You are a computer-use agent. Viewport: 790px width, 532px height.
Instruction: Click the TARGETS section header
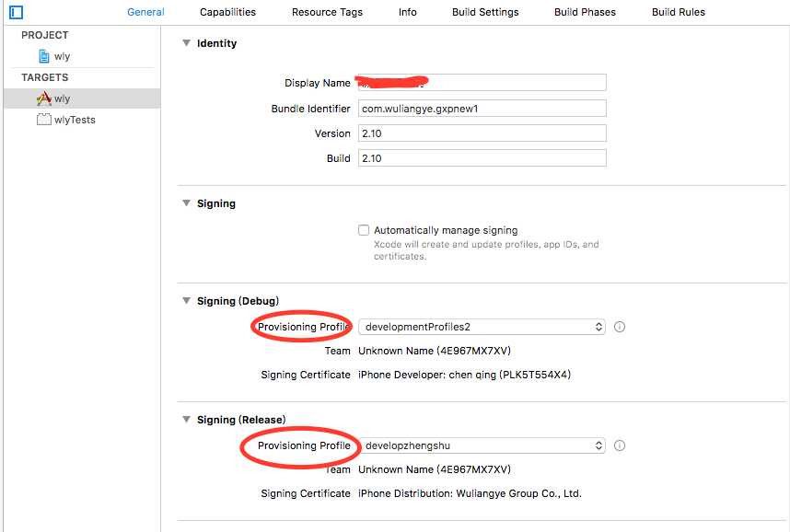pyautogui.click(x=45, y=77)
